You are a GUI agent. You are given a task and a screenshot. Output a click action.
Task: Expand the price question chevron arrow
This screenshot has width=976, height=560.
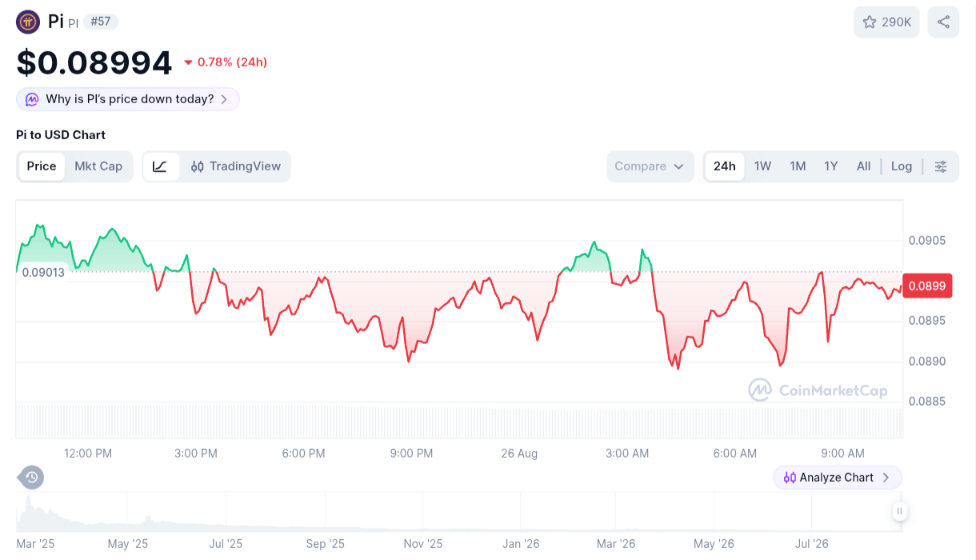(x=224, y=99)
